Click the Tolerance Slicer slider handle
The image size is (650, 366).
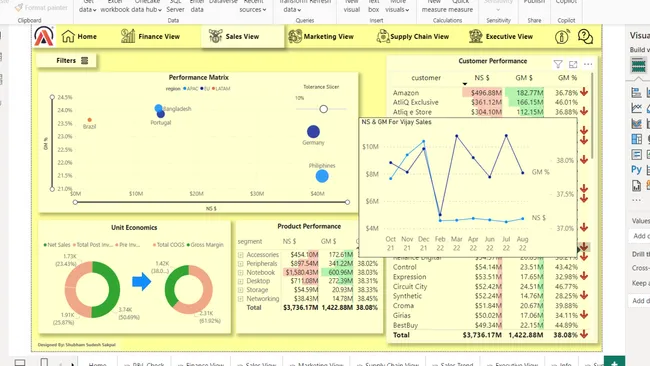click(323, 109)
